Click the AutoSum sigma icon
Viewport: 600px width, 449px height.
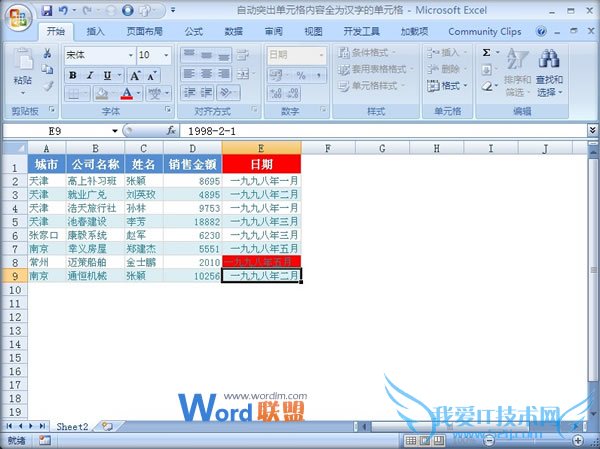click(x=486, y=52)
